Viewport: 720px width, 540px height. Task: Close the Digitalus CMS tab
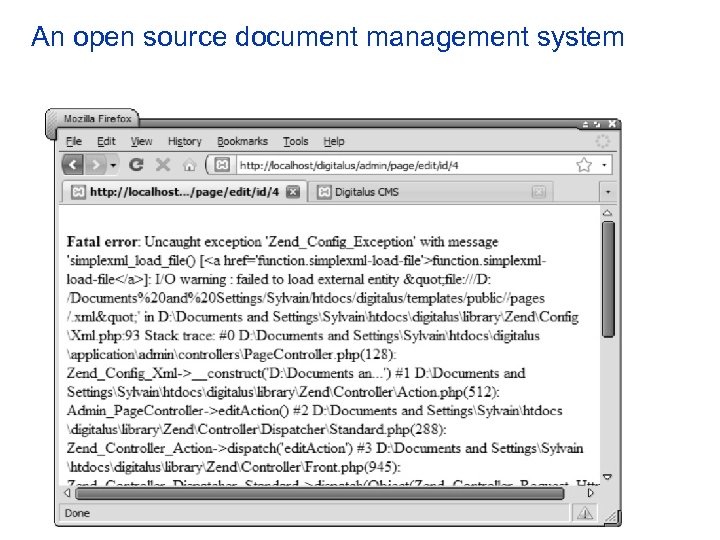tap(538, 192)
